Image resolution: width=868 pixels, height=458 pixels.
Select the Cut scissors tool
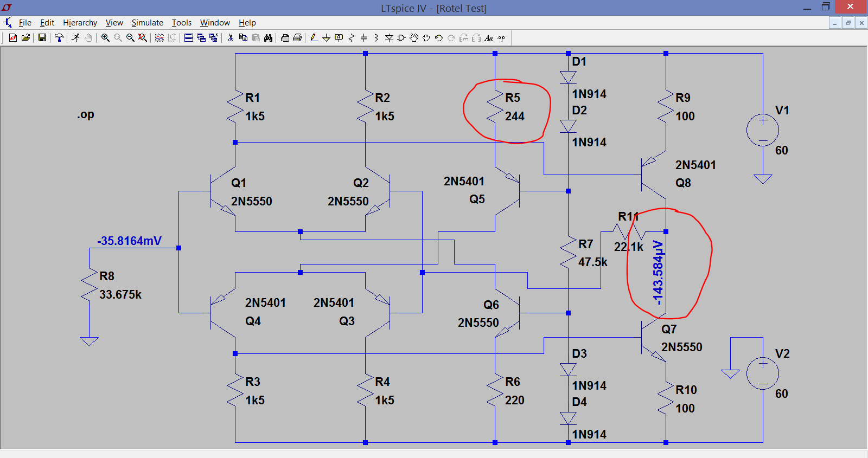click(231, 38)
